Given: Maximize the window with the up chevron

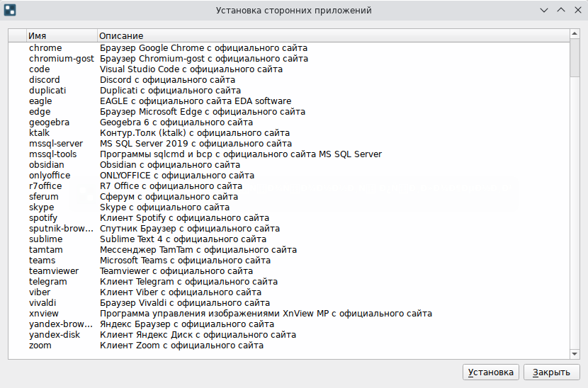Looking at the screenshot, I should point(560,11).
